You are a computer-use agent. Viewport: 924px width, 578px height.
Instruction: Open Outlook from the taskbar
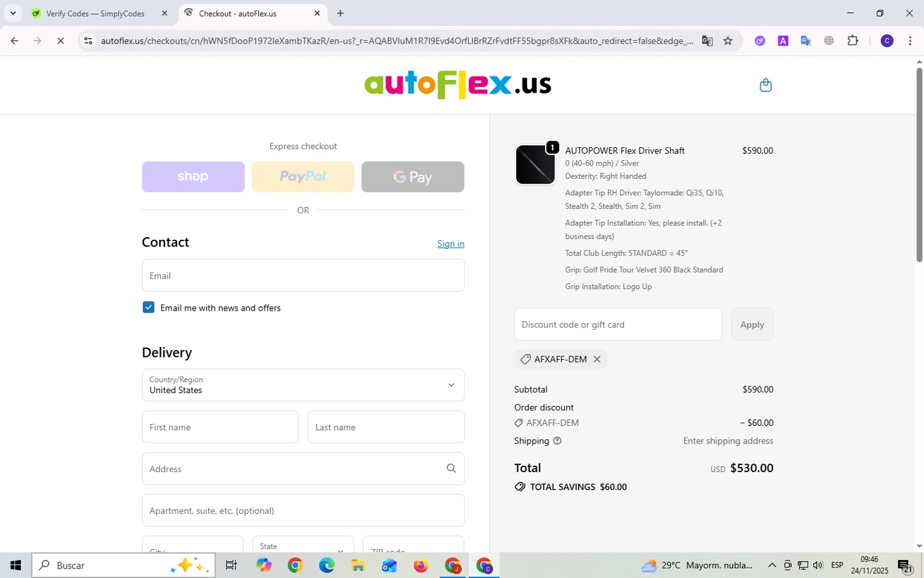tap(389, 565)
